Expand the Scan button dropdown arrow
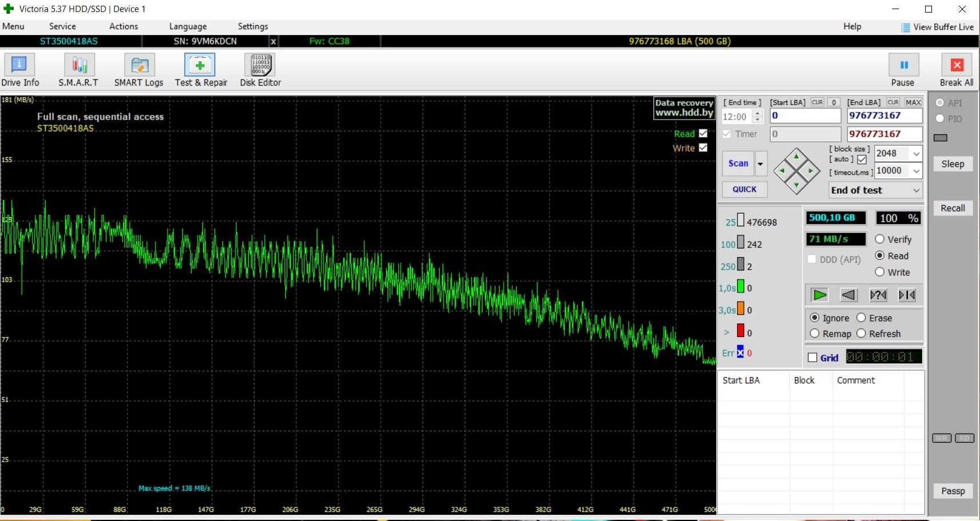This screenshot has width=980, height=521. pyautogui.click(x=760, y=164)
